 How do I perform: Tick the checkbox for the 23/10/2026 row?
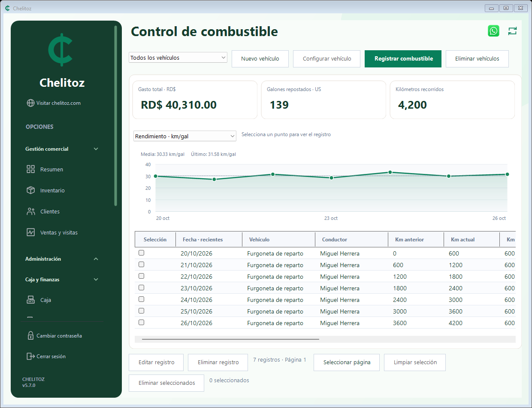[142, 288]
